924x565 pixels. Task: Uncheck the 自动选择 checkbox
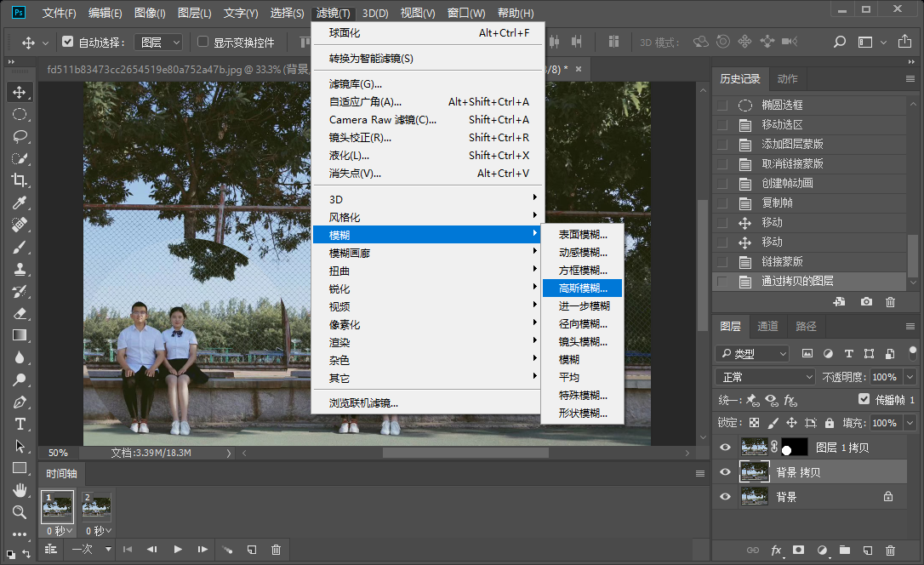tap(68, 42)
